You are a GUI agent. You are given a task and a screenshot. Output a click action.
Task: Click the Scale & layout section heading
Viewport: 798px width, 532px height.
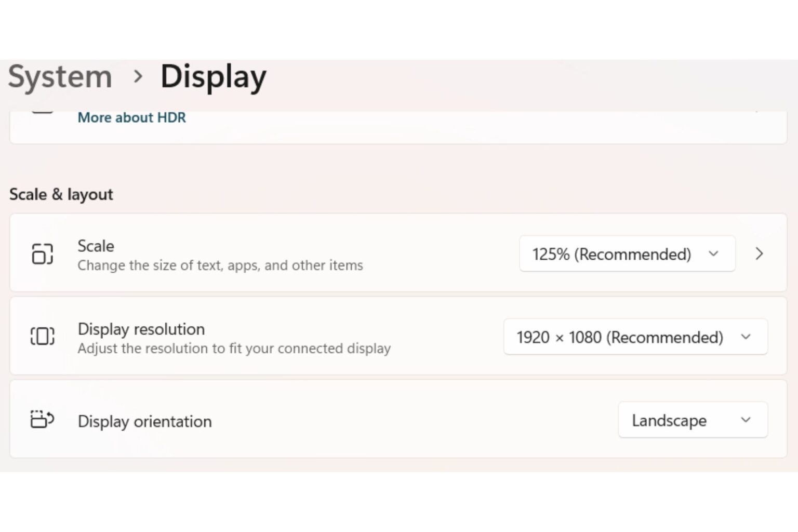(61, 194)
